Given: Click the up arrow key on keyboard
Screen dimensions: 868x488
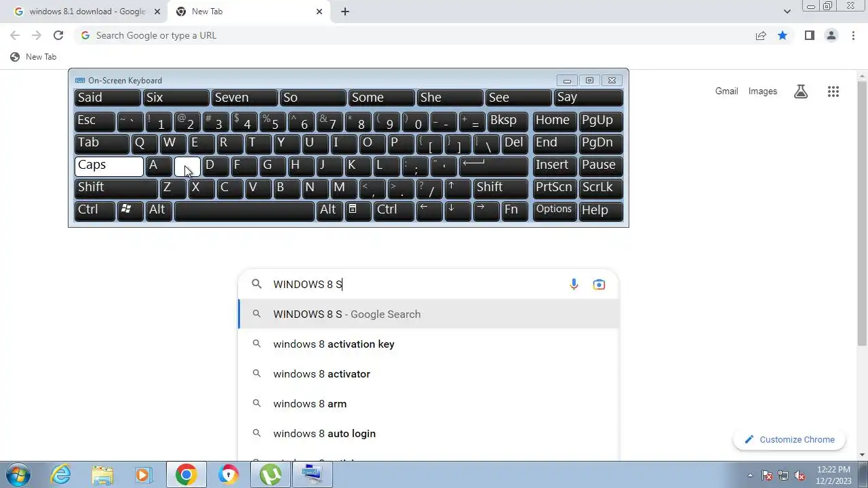Looking at the screenshot, I should point(458,188).
